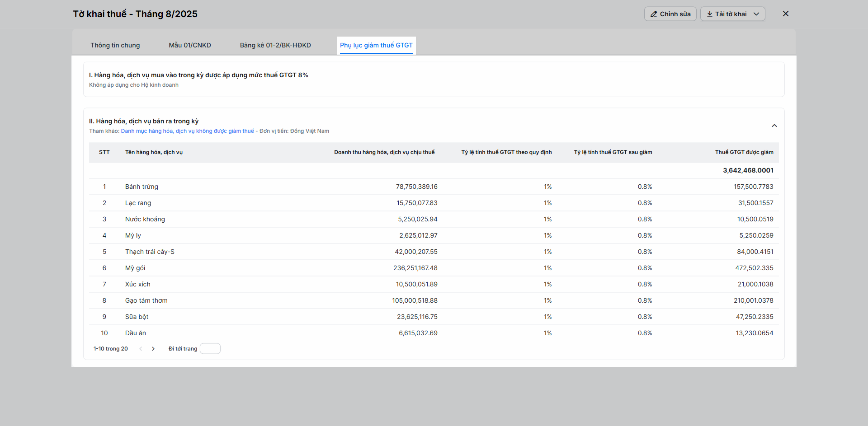Screen dimensions: 868x426
Task: Collapse section II hàng hóa bán ra
Action: coord(774,126)
